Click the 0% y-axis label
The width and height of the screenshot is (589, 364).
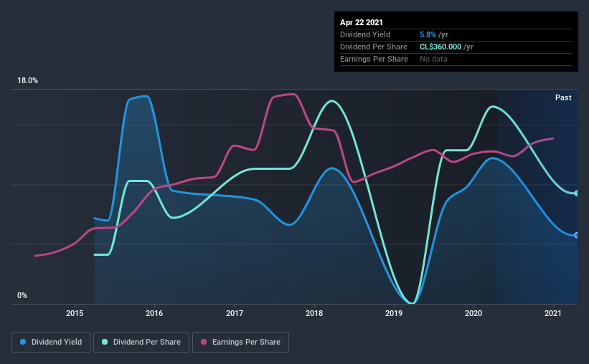(x=22, y=296)
